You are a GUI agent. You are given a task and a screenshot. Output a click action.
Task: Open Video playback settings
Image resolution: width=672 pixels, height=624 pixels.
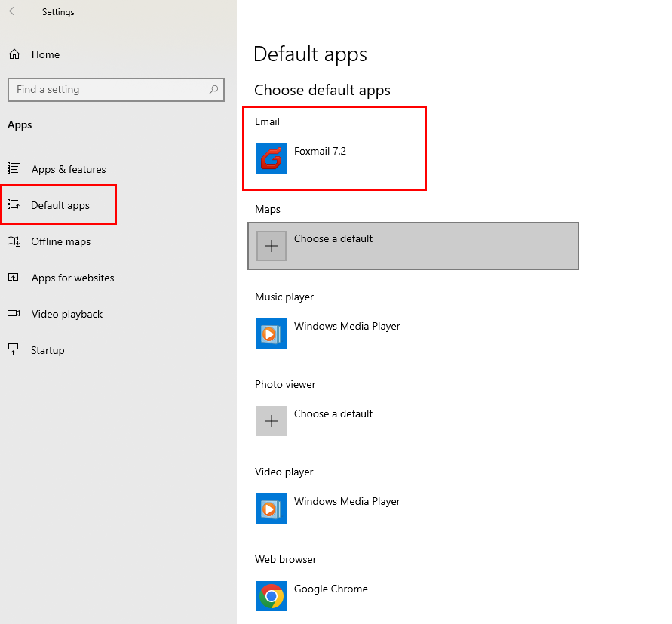(x=67, y=314)
